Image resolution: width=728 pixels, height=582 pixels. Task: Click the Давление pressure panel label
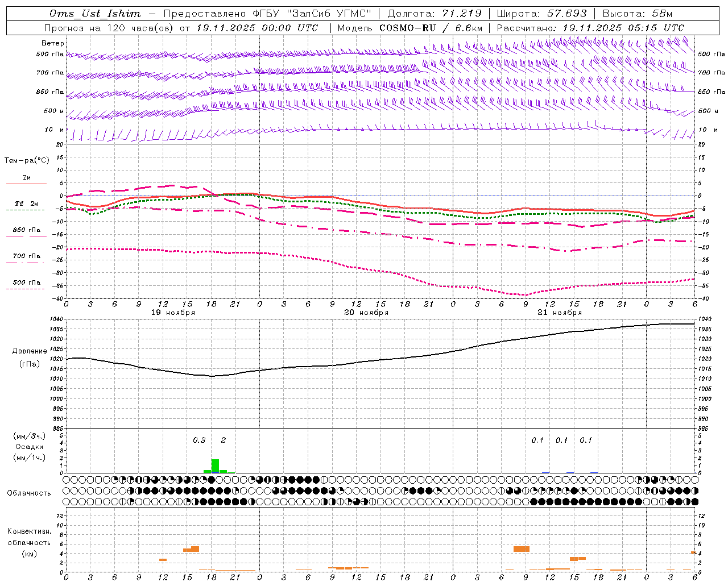pos(30,351)
